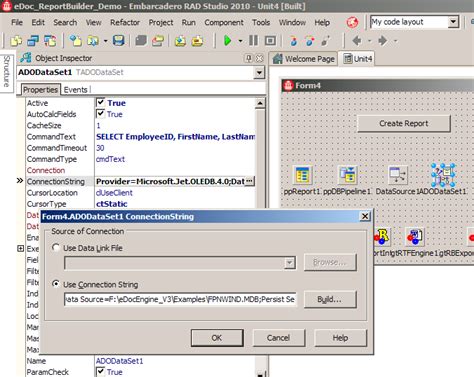Click the Run Until Return debug icon
Image resolution: width=474 pixels, height=377 pixels.
pos(326,41)
